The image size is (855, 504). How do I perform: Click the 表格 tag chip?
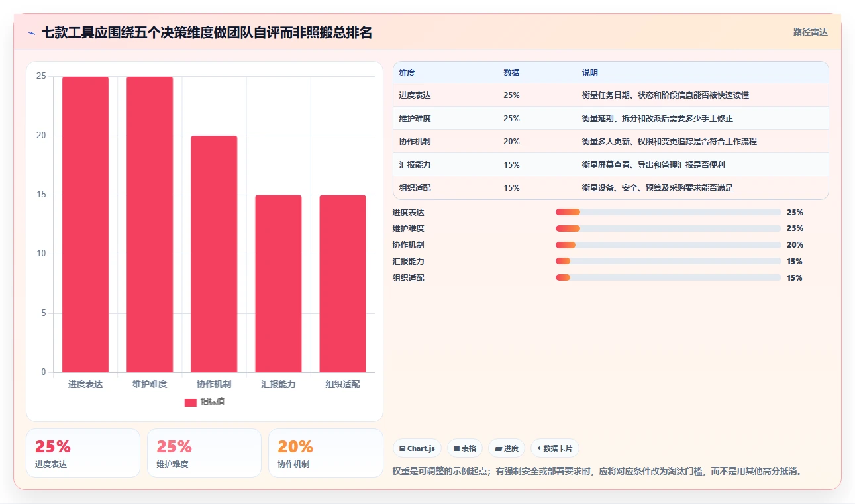(x=465, y=448)
